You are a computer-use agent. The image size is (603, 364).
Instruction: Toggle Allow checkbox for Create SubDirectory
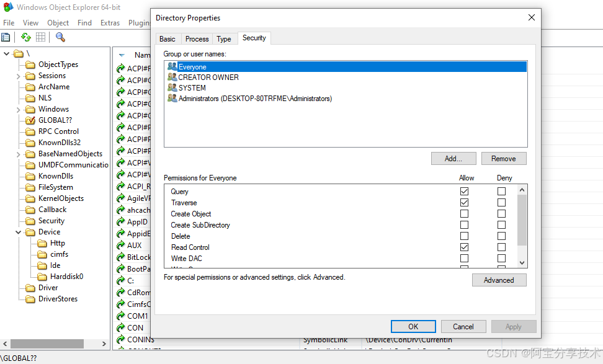click(x=464, y=224)
